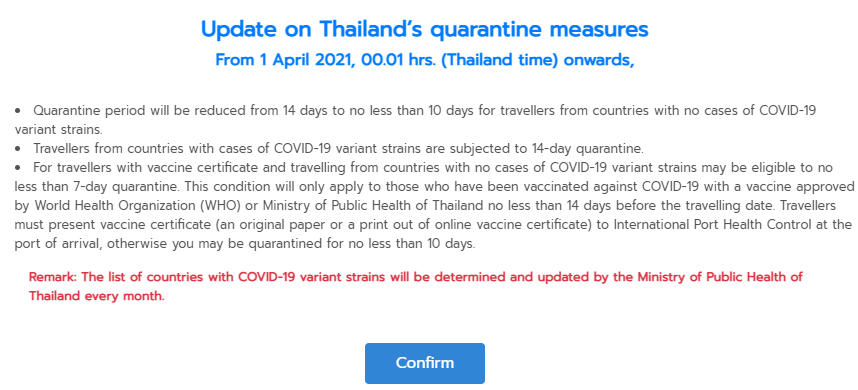The width and height of the screenshot is (858, 390).
Task: Click the "From 1 April 2021" subheading
Action: 284,60
